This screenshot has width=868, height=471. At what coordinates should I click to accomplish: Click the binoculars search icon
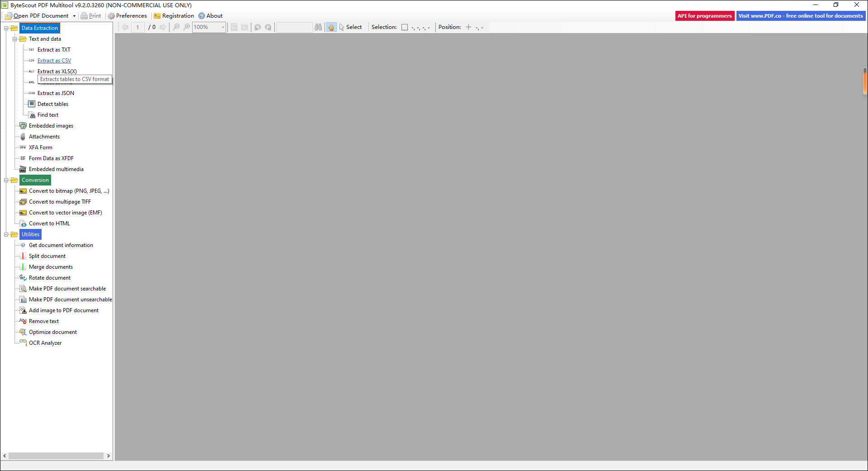(318, 27)
